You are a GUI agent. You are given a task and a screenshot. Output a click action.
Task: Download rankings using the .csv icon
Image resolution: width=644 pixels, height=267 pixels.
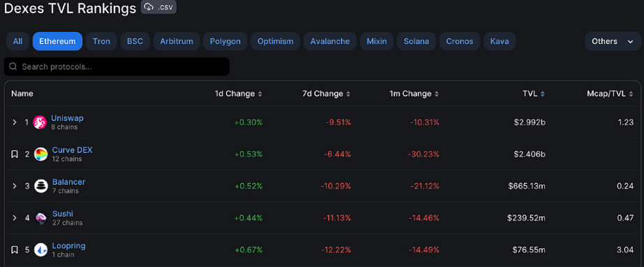pyautogui.click(x=159, y=7)
